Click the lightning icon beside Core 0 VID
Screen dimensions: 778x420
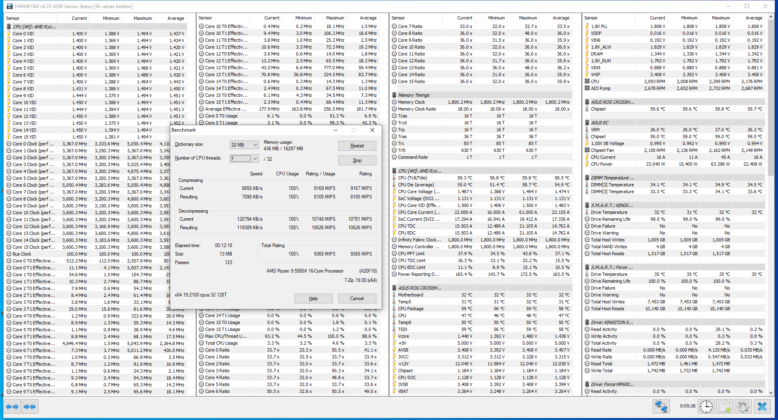(x=8, y=33)
